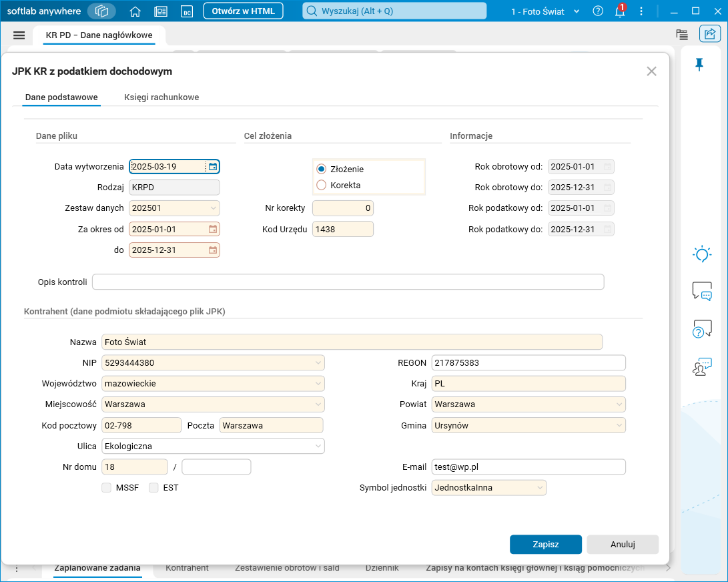Click into the Opis kontroli field

pos(348,282)
